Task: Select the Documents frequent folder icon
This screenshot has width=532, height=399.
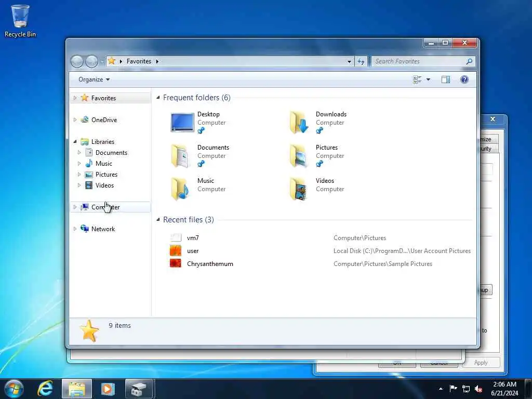Action: point(180,156)
